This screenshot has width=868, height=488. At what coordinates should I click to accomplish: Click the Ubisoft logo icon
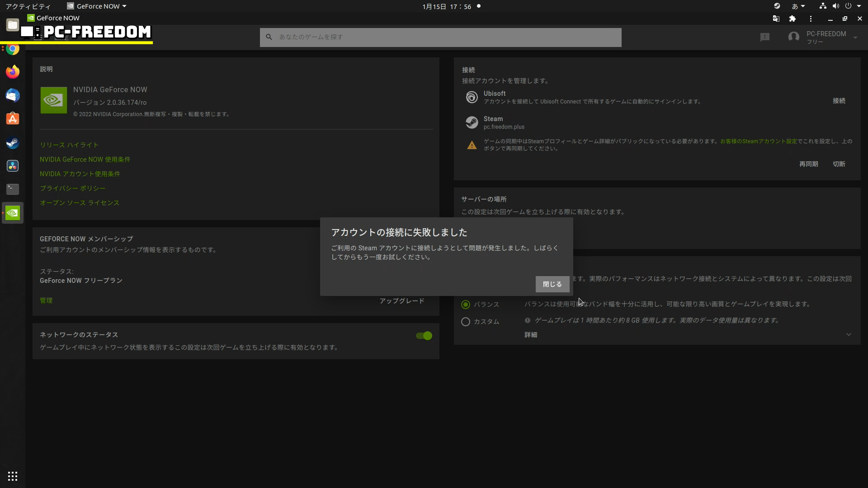tap(472, 97)
